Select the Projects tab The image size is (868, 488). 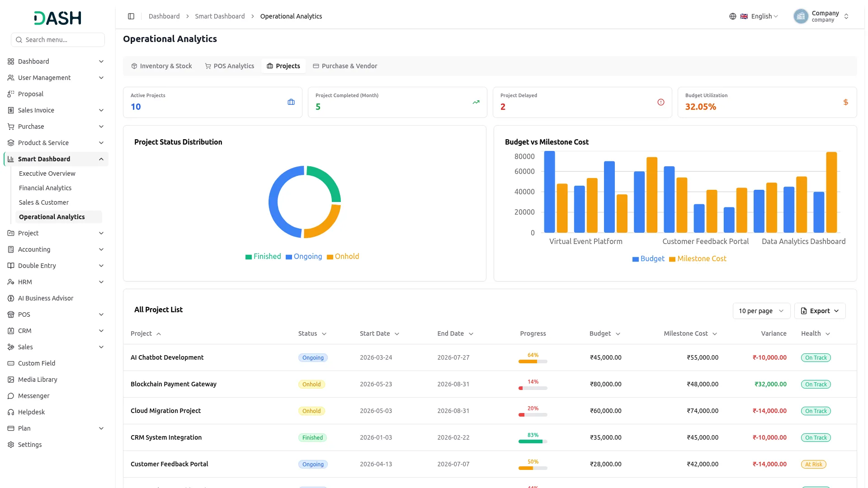[x=283, y=66]
